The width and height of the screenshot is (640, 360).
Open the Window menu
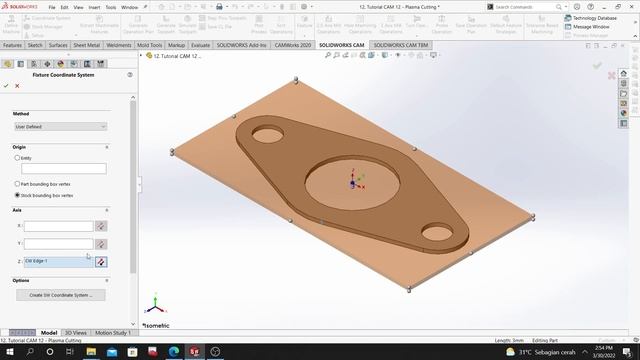click(129, 7)
